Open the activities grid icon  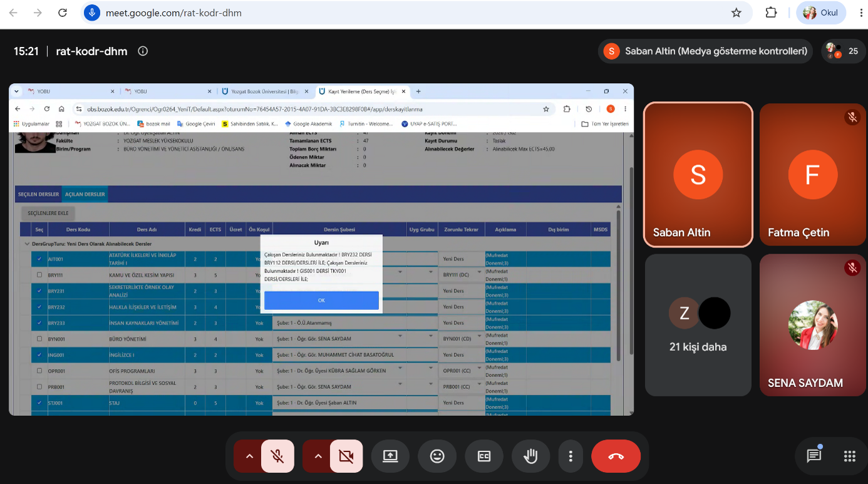point(849,456)
